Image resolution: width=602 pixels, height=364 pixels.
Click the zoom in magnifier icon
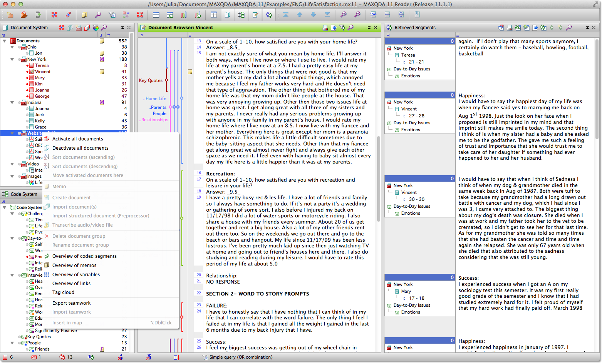pos(343,15)
